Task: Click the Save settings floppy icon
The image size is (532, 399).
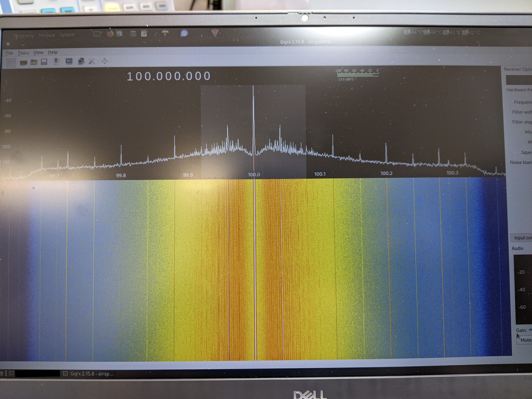Action: click(44, 62)
